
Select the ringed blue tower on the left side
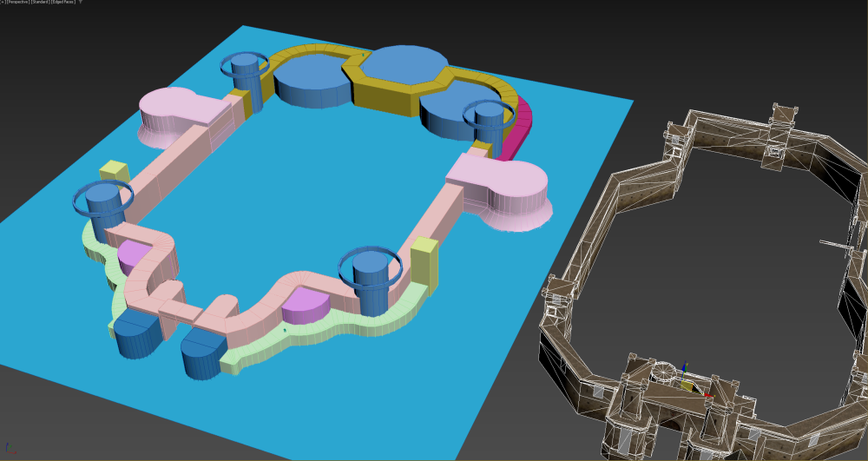(x=104, y=213)
